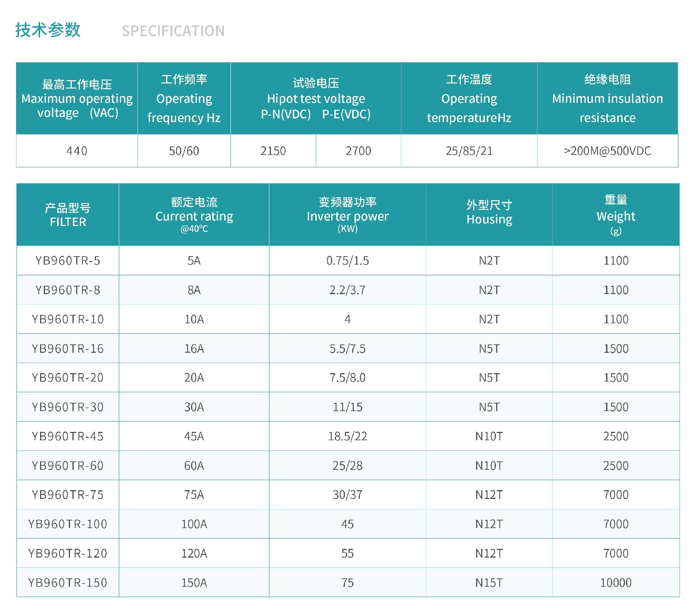Image resolution: width=700 pixels, height=609 pixels.
Task: Click the 150A current rating
Action: click(194, 583)
